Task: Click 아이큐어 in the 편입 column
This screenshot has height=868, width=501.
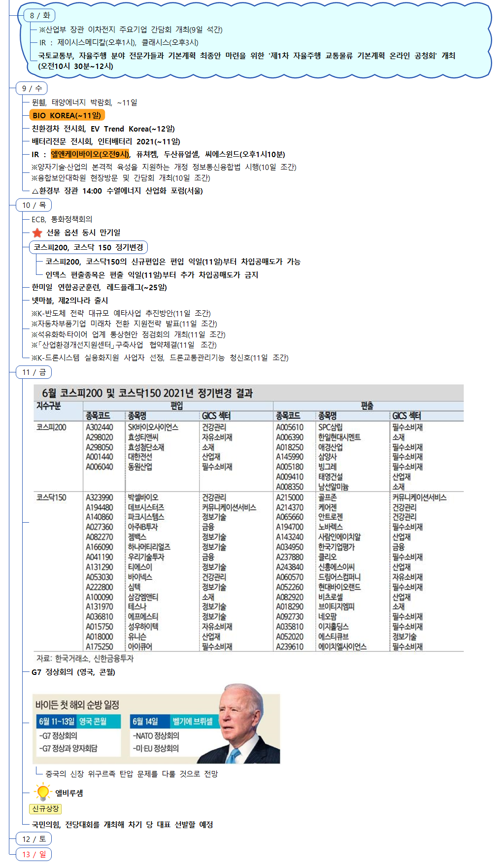Action: (140, 646)
